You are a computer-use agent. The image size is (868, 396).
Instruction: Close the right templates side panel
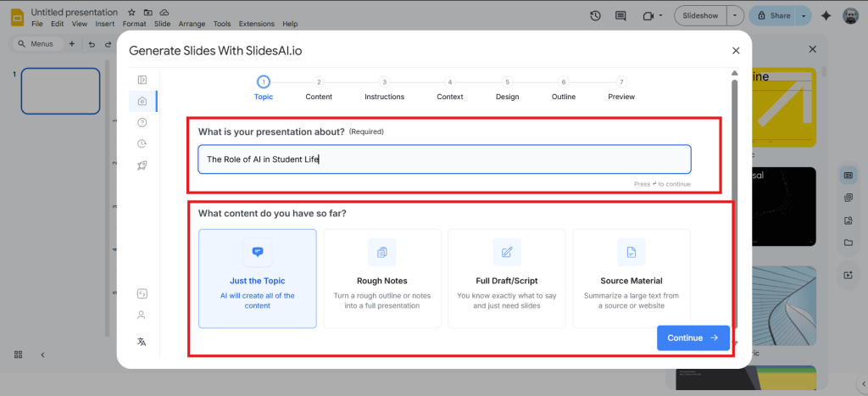pyautogui.click(x=812, y=49)
